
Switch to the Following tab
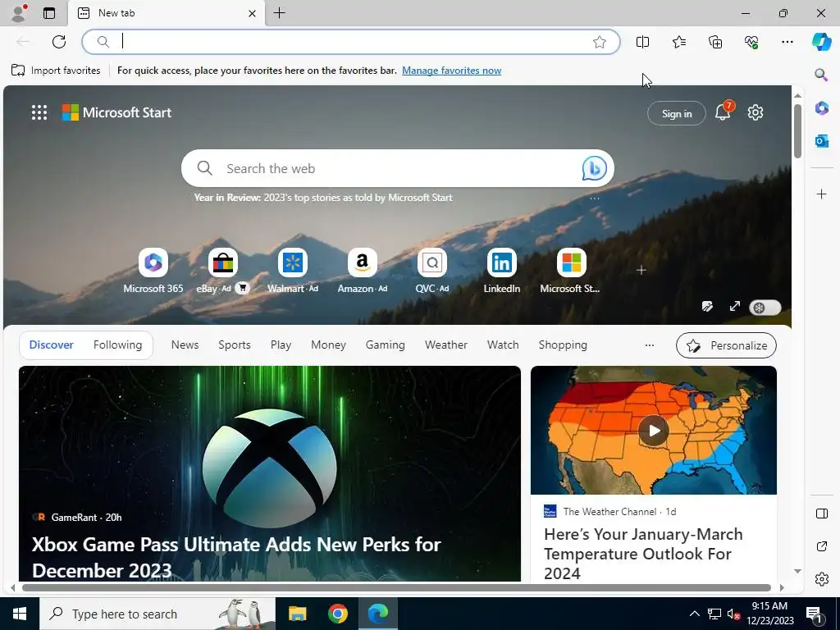[x=117, y=345]
